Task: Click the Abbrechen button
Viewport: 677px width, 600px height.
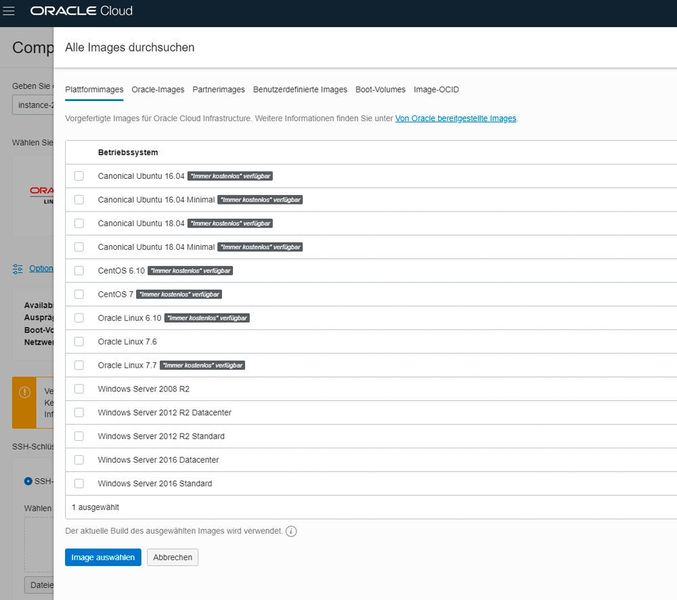Action: pos(173,557)
